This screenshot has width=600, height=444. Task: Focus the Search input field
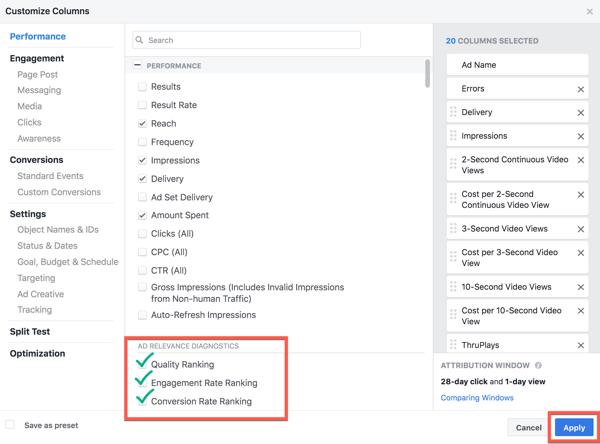246,40
